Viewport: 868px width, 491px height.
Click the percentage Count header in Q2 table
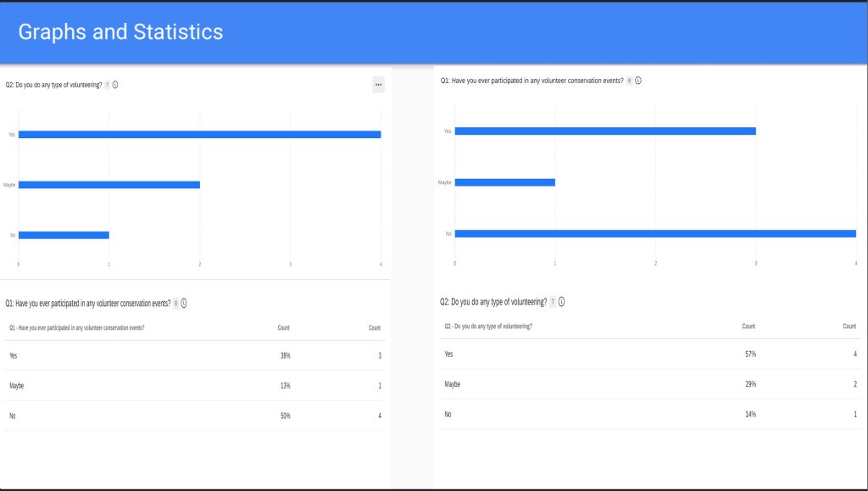[x=748, y=326]
